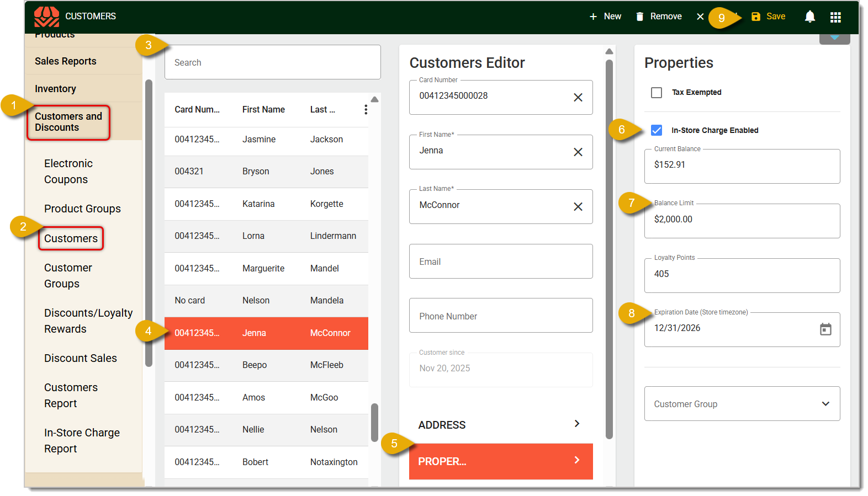
Task: Select the Nellie Nelson row
Action: point(266,430)
